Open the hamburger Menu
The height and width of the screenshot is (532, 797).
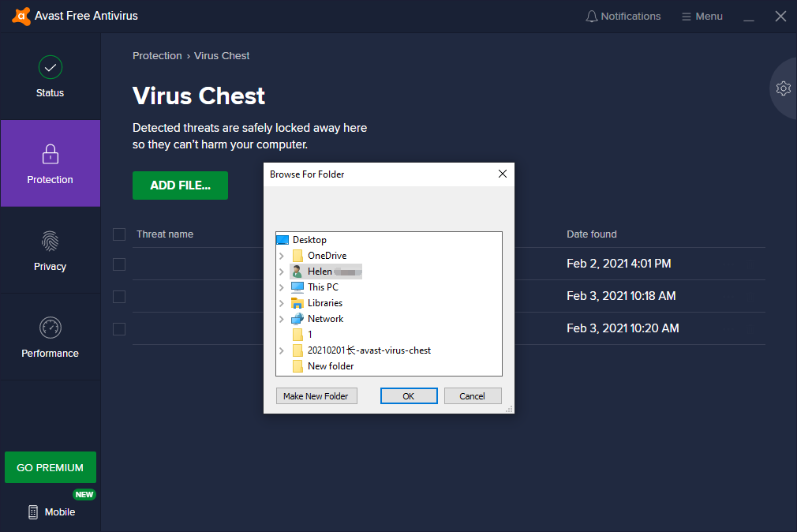click(702, 17)
